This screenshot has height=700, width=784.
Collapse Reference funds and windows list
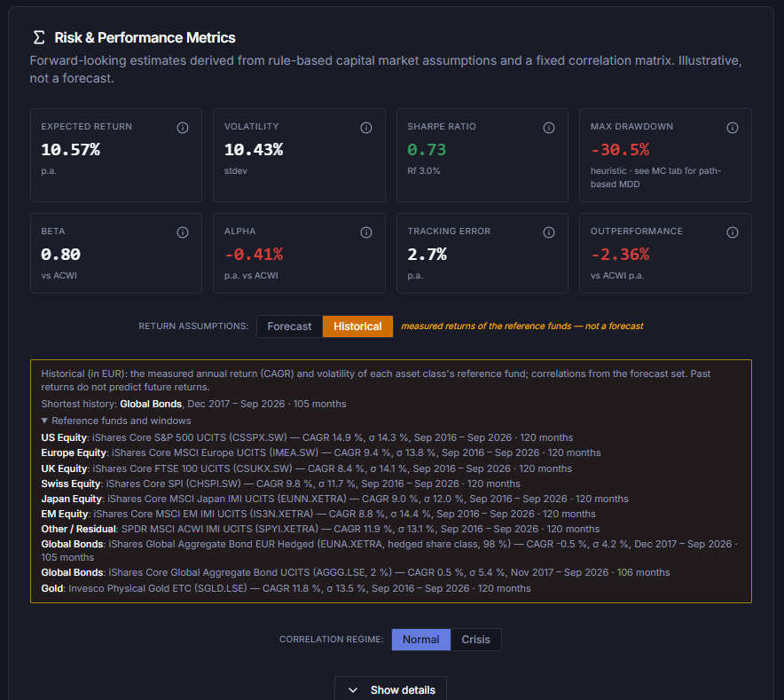click(116, 421)
